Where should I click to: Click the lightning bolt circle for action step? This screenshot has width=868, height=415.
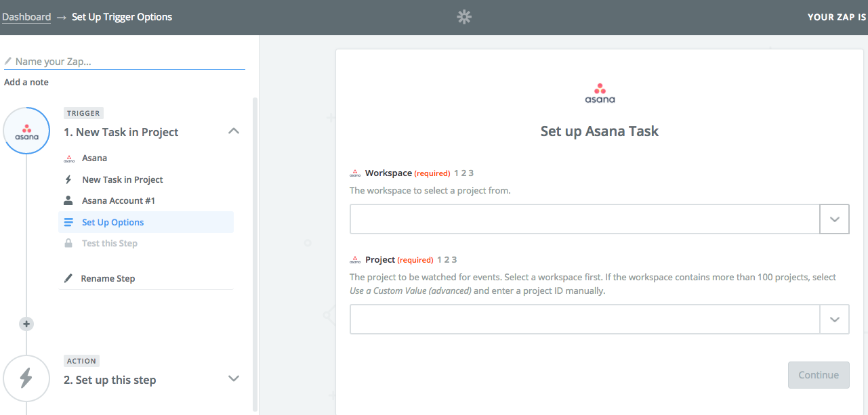(x=26, y=378)
